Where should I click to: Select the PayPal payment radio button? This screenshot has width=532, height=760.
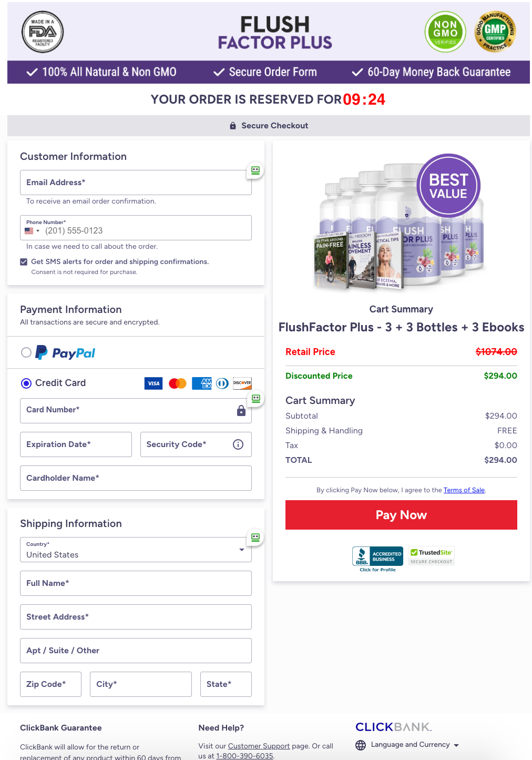pos(26,352)
